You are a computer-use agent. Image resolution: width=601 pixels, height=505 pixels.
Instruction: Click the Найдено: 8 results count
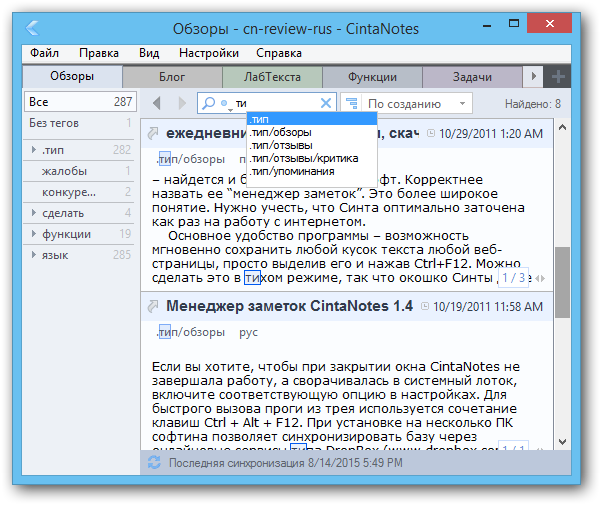pyautogui.click(x=533, y=103)
